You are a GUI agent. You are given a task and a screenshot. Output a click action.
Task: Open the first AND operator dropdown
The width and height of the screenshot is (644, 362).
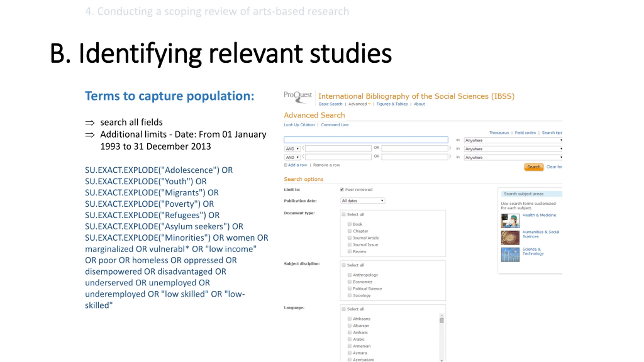pyautogui.click(x=292, y=149)
